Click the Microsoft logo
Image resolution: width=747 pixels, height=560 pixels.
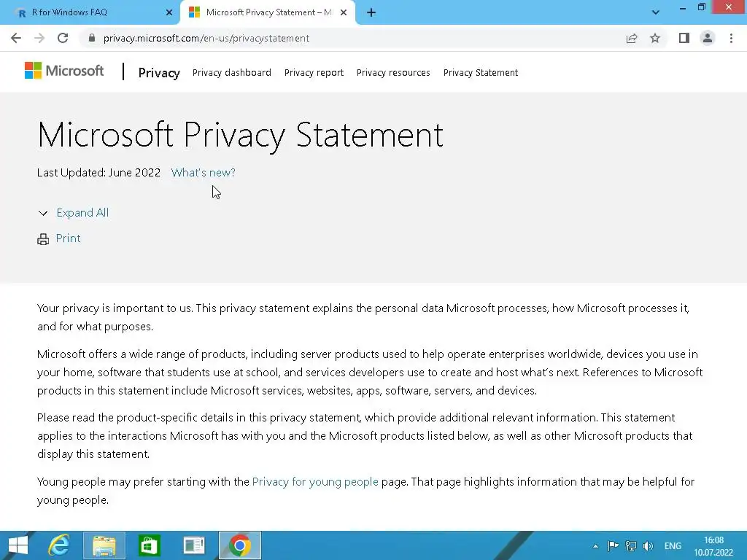64,71
